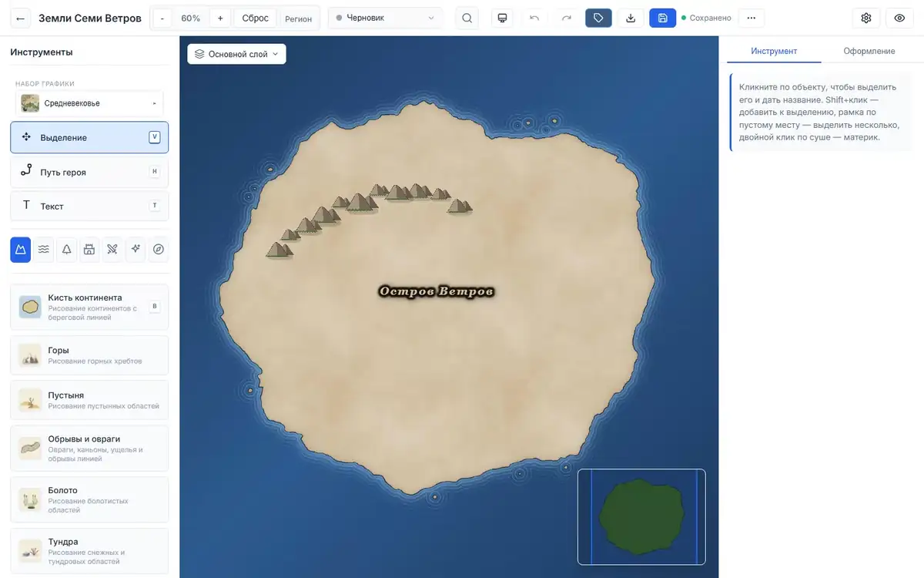The height and width of the screenshot is (578, 924).
Task: Click the search magnifier icon
Action: tap(467, 18)
